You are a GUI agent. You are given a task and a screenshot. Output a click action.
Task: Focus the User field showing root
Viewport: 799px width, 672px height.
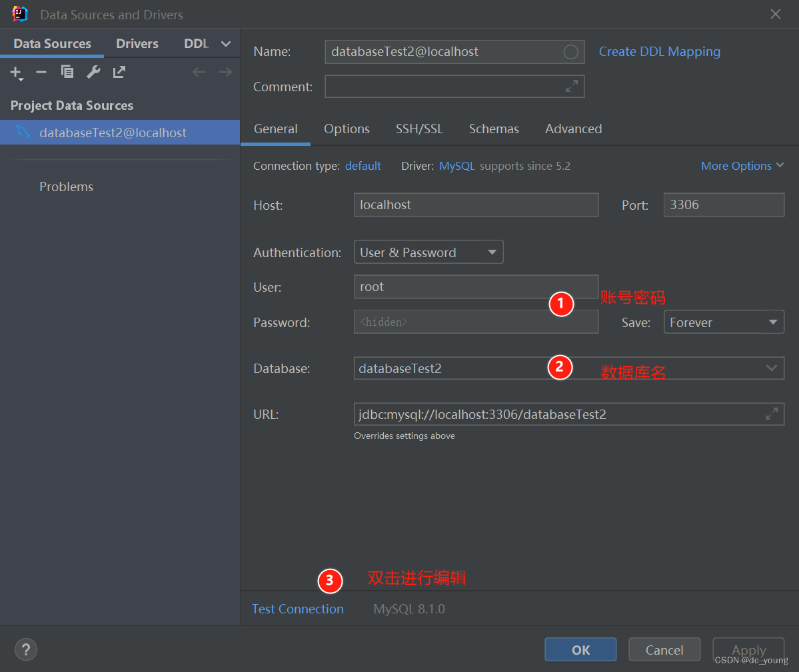click(476, 286)
